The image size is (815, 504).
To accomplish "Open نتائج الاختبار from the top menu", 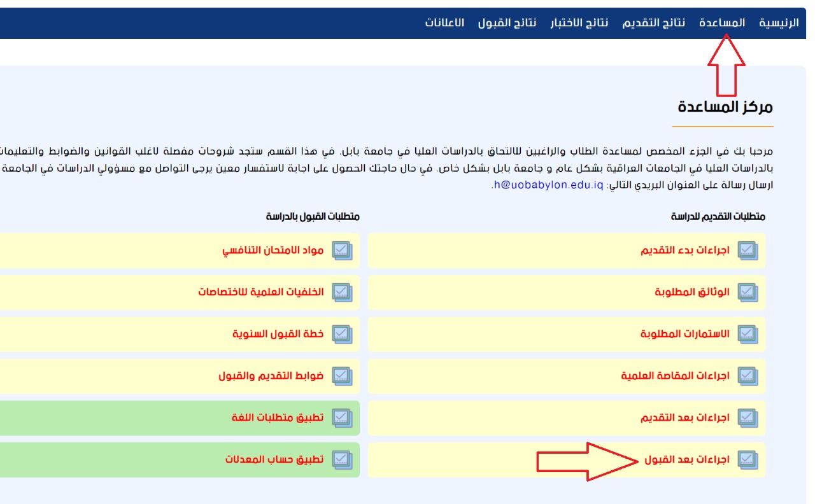I will pos(579,23).
